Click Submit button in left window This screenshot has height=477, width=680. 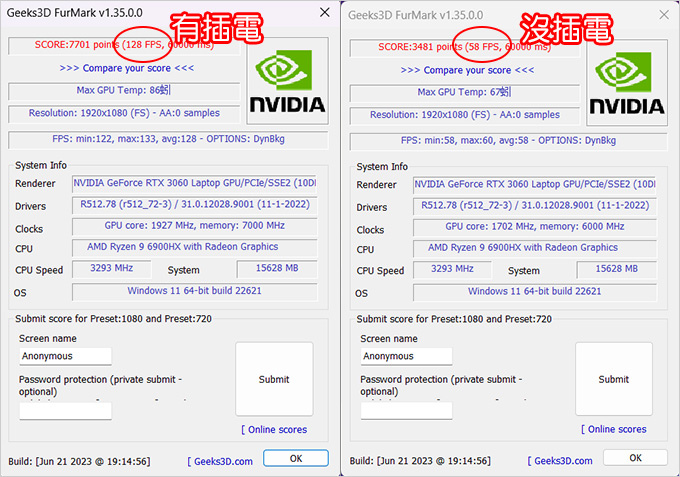274,379
